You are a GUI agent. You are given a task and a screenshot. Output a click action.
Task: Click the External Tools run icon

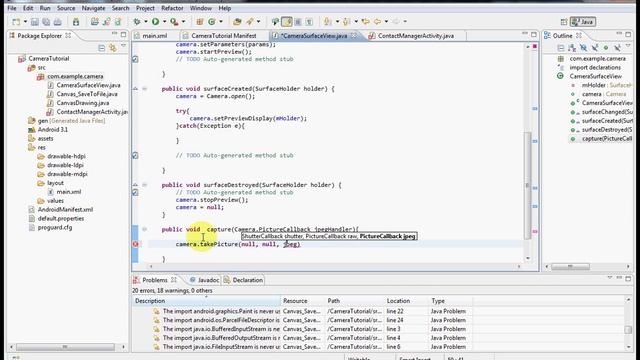174,22
